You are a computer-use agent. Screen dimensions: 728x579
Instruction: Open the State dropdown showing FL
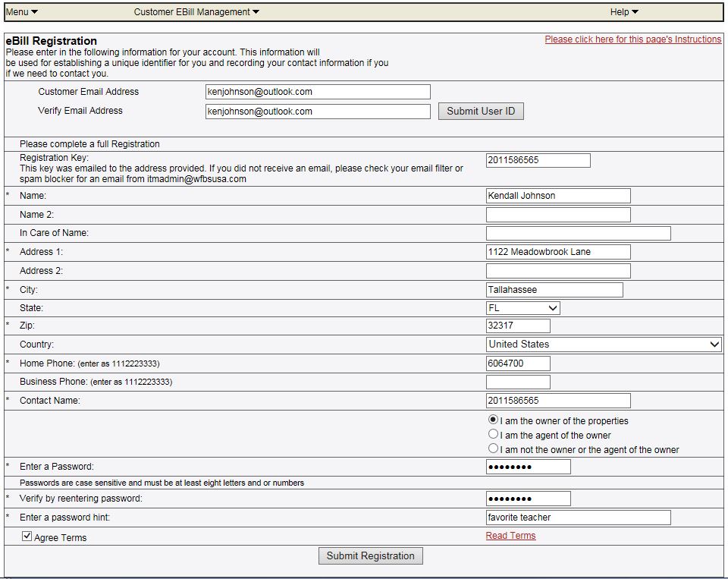click(x=522, y=308)
